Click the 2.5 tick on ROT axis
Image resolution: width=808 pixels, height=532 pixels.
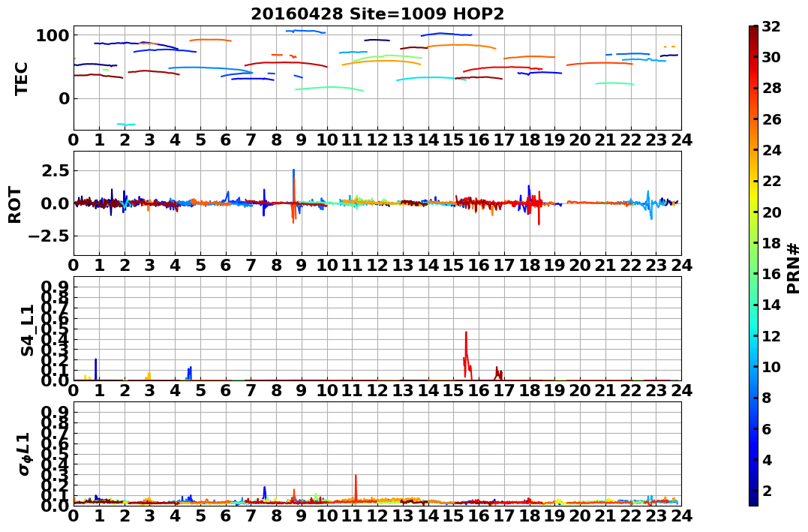point(55,170)
